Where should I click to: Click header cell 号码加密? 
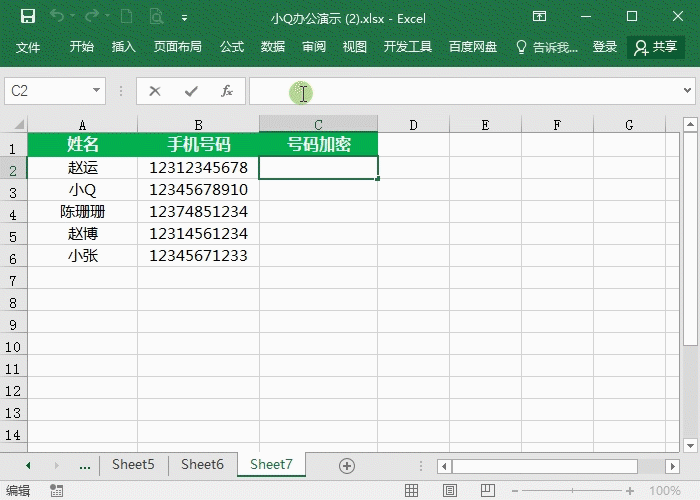(319, 144)
